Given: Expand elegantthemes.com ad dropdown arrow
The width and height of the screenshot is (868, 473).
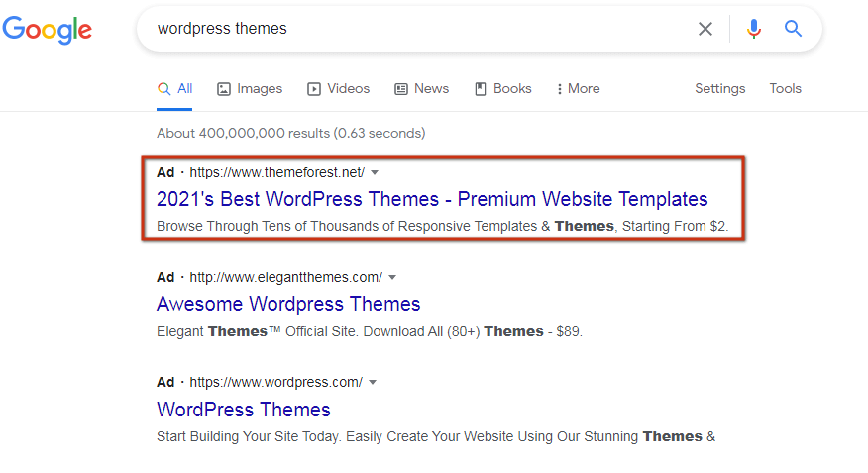Looking at the screenshot, I should coord(392,277).
